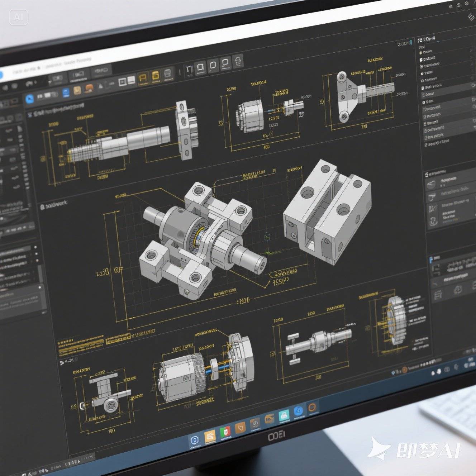
Task: Open the white-and-blue circular taskbar icon
Action: pyautogui.click(x=195, y=441)
